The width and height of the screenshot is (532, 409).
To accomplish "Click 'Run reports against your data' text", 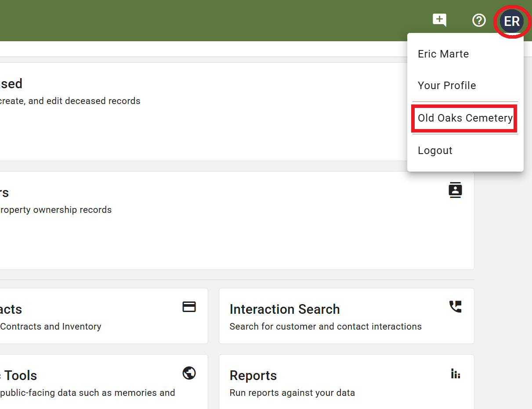I will [x=292, y=393].
